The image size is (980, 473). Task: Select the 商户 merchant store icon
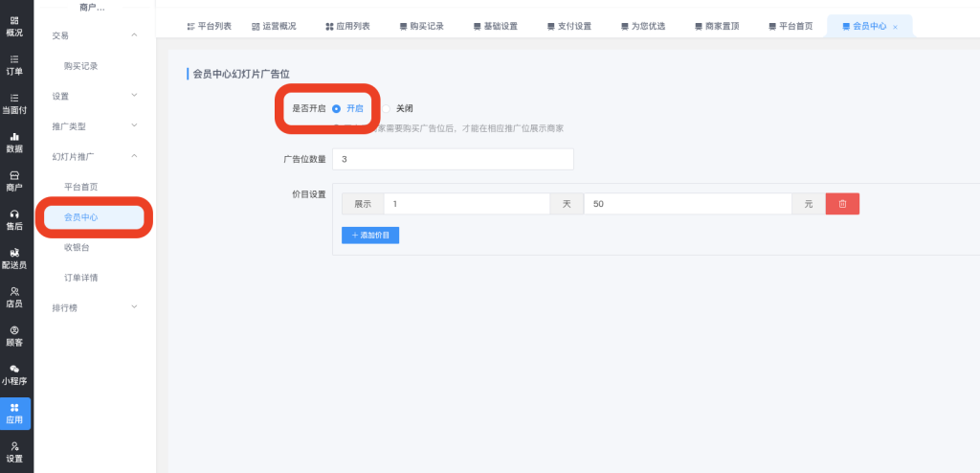(14, 181)
